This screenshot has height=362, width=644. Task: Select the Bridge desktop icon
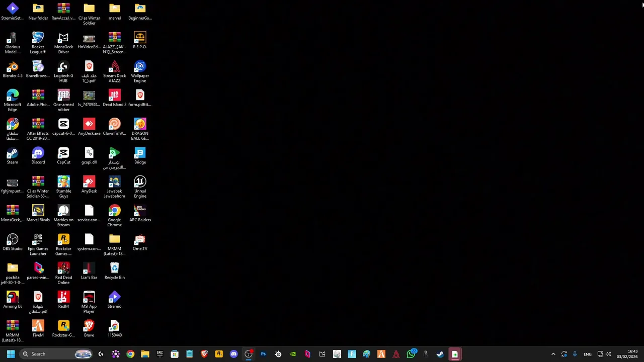click(x=140, y=156)
